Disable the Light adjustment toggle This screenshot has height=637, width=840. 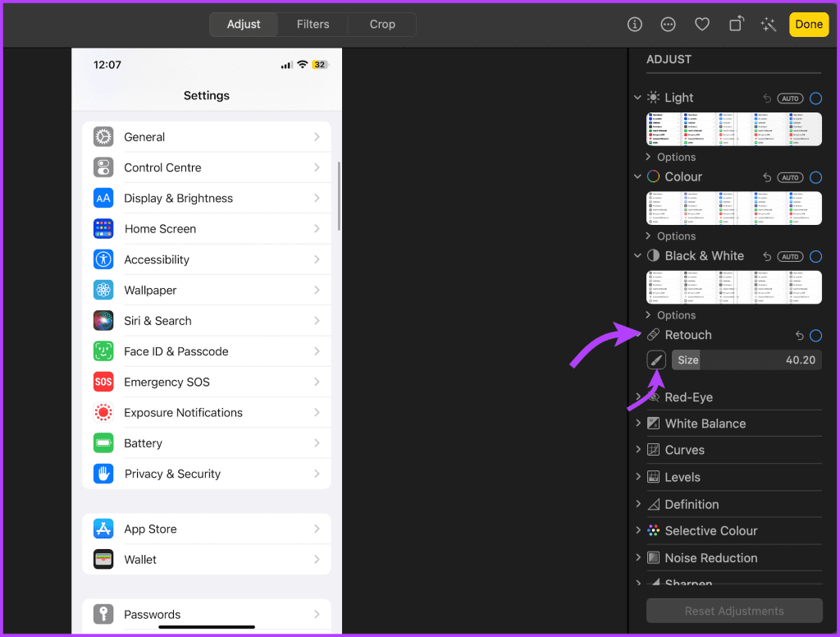(815, 98)
